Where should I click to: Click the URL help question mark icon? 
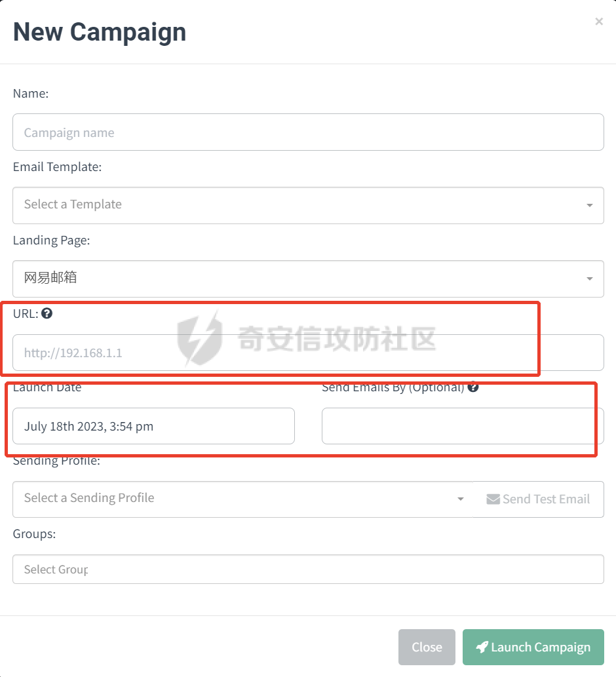coord(47,313)
